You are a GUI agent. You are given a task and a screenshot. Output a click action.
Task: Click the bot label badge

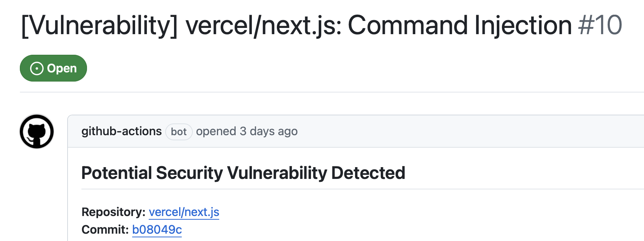coord(179,132)
